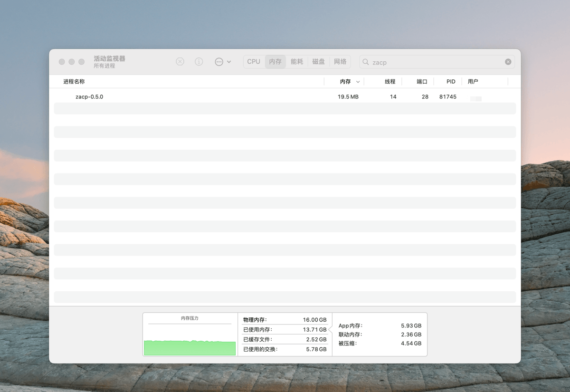
Task: Click the 活动监视器 window title
Action: tap(109, 58)
